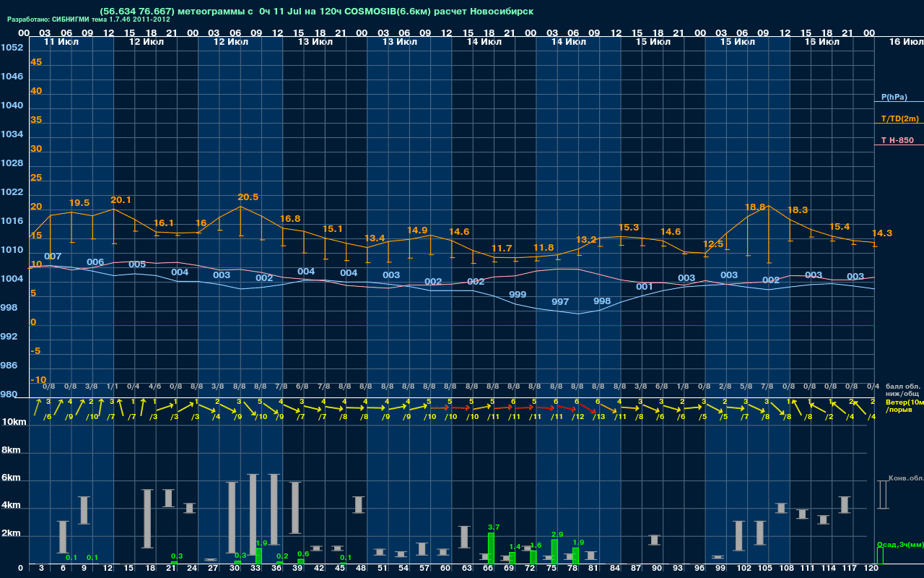The image size is (924, 578).
Task: Click the 997 pressure minimum label
Action: click(x=560, y=302)
